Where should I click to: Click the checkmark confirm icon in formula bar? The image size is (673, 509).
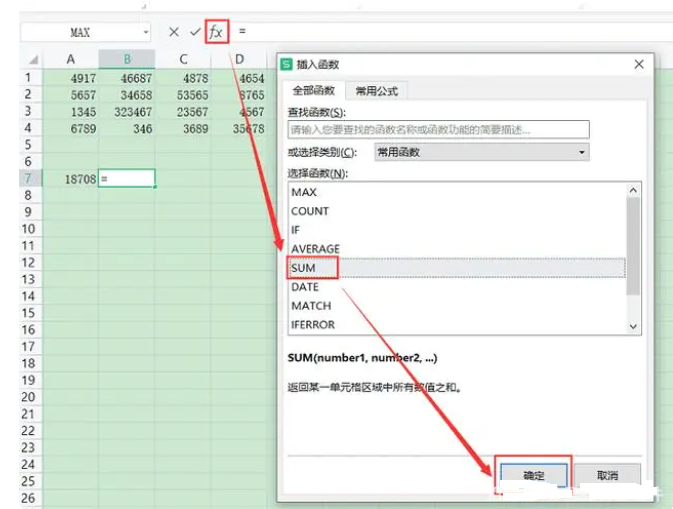(195, 32)
